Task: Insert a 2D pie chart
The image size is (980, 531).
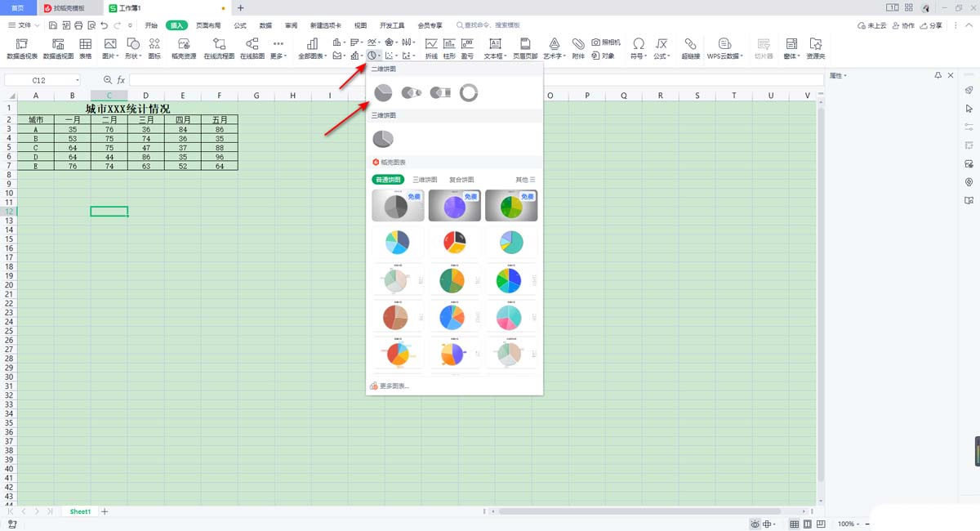Action: (x=382, y=92)
